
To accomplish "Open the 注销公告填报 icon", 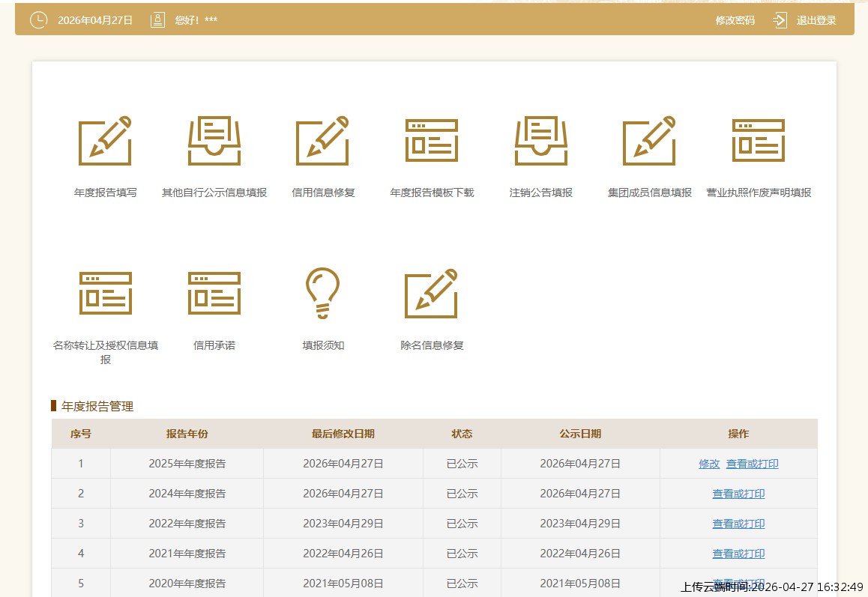I will click(x=540, y=141).
